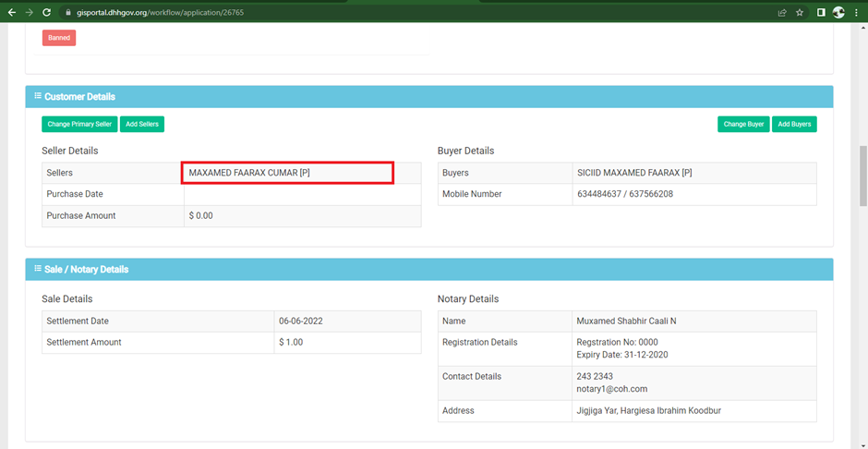Viewport: 868px width, 449px height.
Task: Click Expiry Date: 31-12-2020 text
Action: (622, 355)
